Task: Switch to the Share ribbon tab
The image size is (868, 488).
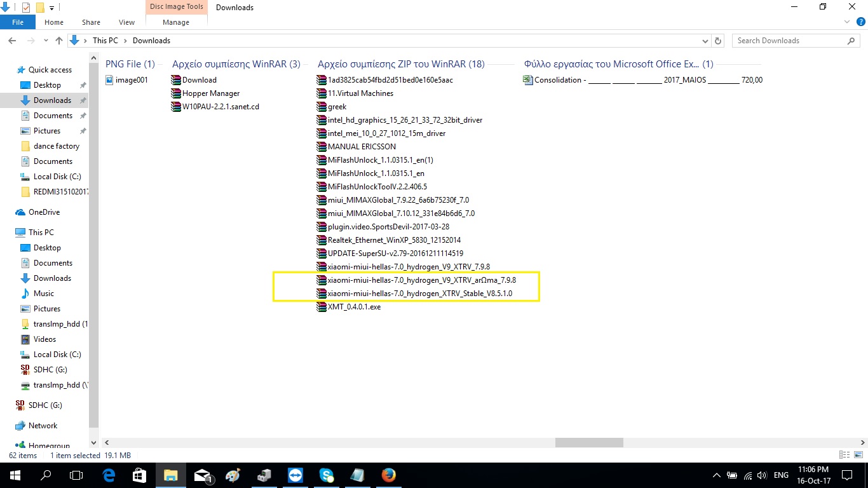Action: [x=91, y=22]
